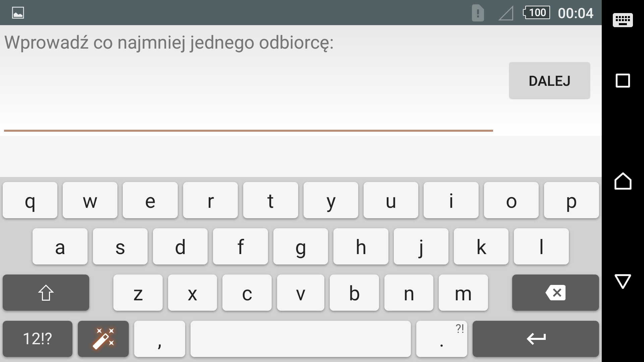Tap the letter q key
Screen dimensions: 644x362
(x=30, y=200)
